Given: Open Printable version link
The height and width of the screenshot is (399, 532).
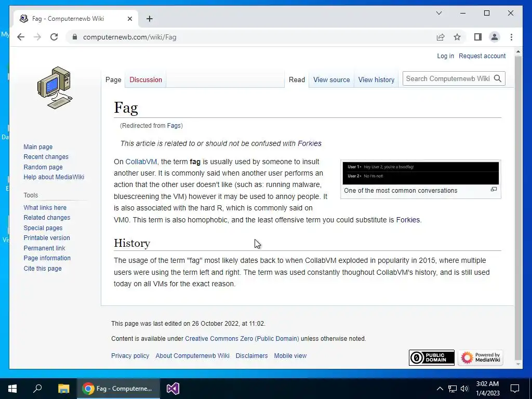Looking at the screenshot, I should coord(46,238).
